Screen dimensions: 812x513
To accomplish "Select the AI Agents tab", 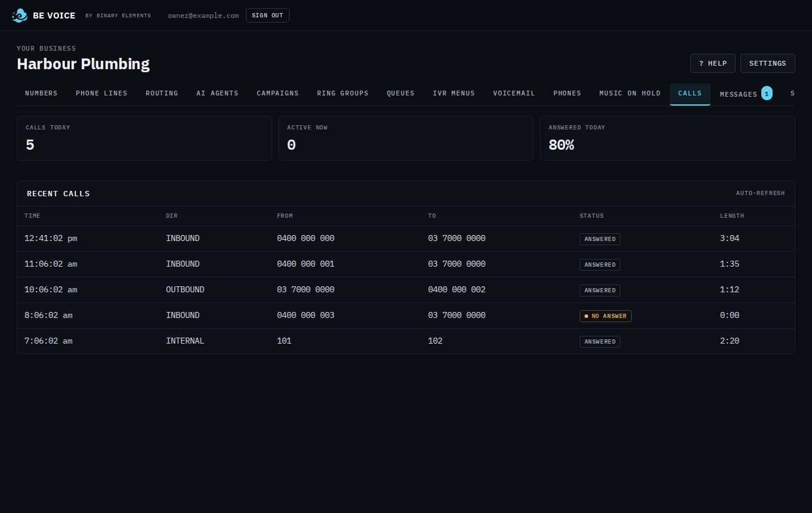I will 217,94.
